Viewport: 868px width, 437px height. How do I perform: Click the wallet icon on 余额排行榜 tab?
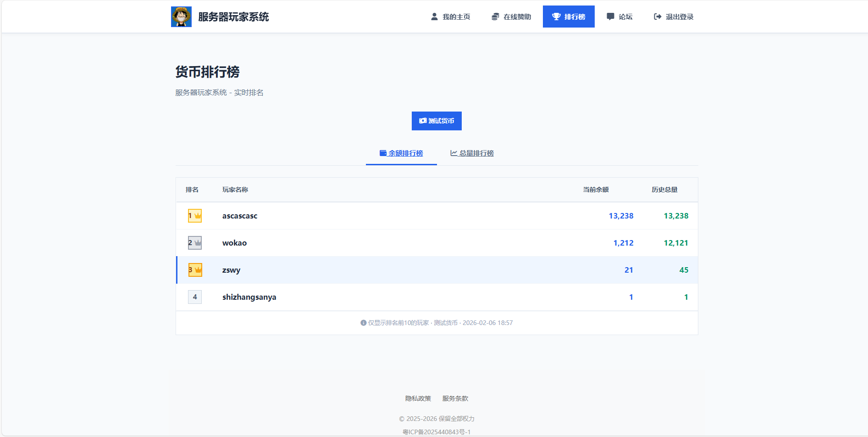point(382,153)
